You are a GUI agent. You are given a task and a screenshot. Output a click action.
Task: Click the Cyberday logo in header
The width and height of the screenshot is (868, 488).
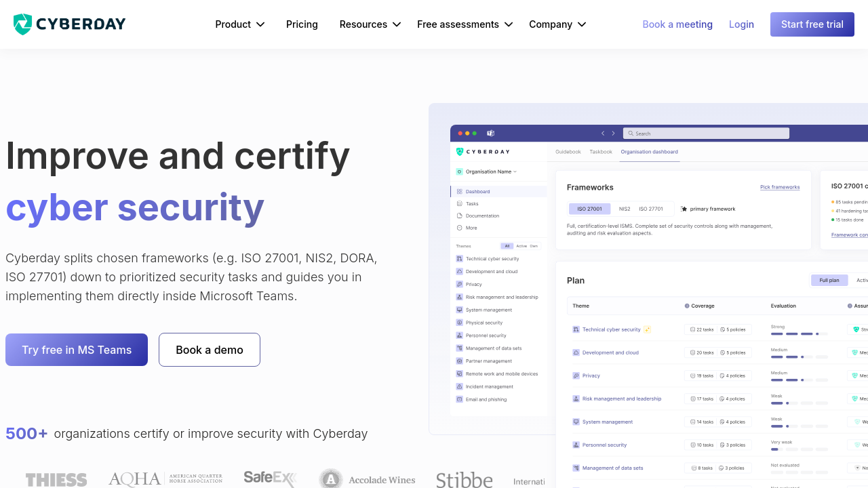69,24
